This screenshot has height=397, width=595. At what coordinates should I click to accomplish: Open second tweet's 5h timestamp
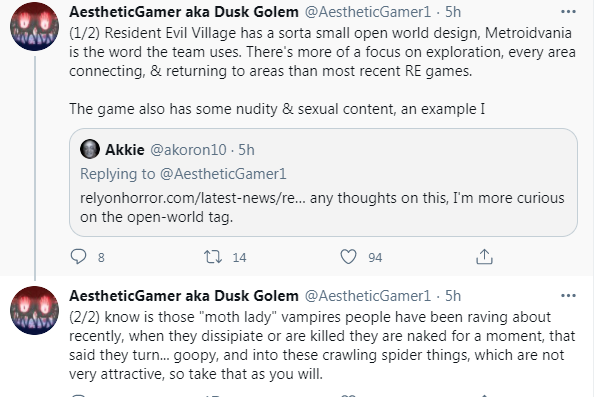453,296
